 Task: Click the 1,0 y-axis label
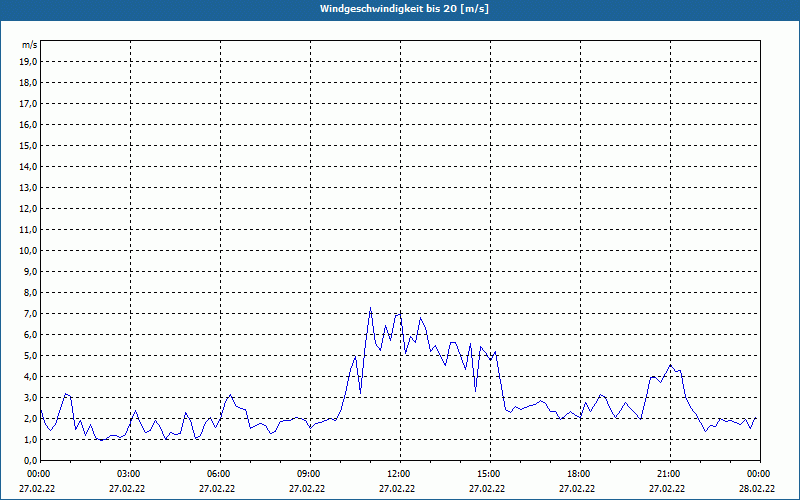[29, 439]
